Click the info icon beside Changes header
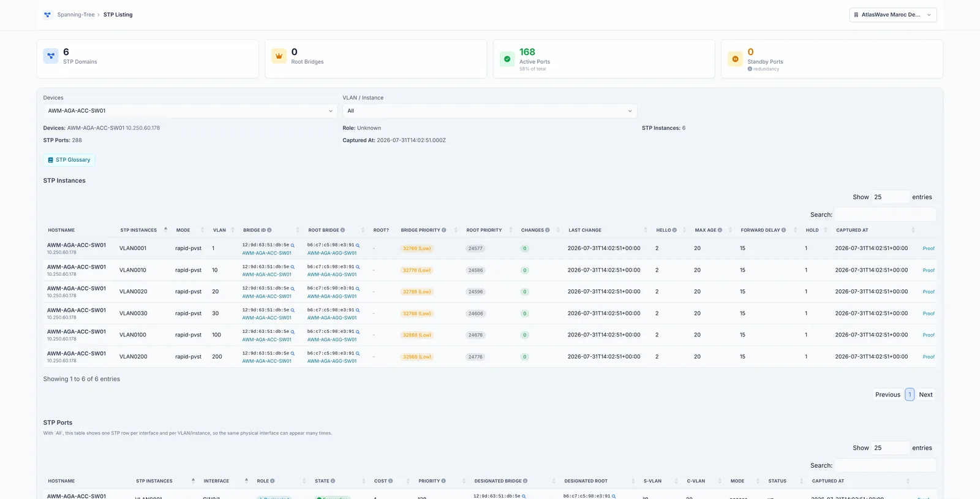980x499 pixels. coord(548,230)
